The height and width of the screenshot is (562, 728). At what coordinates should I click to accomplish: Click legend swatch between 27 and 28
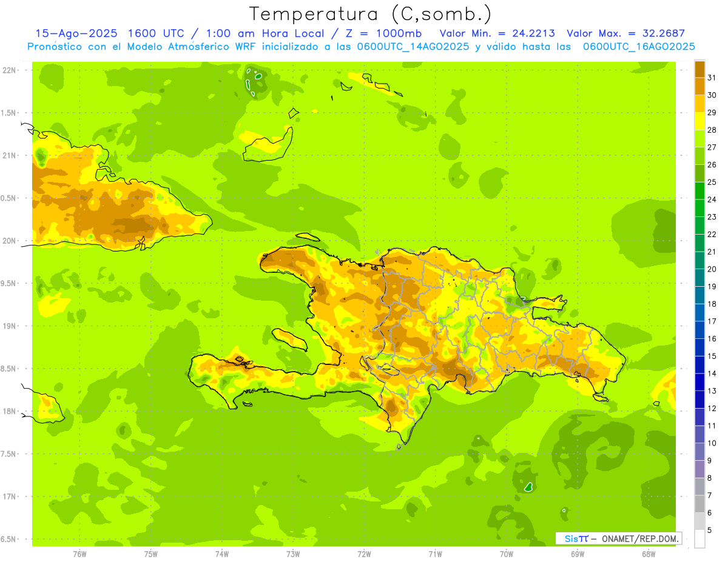[699, 139]
